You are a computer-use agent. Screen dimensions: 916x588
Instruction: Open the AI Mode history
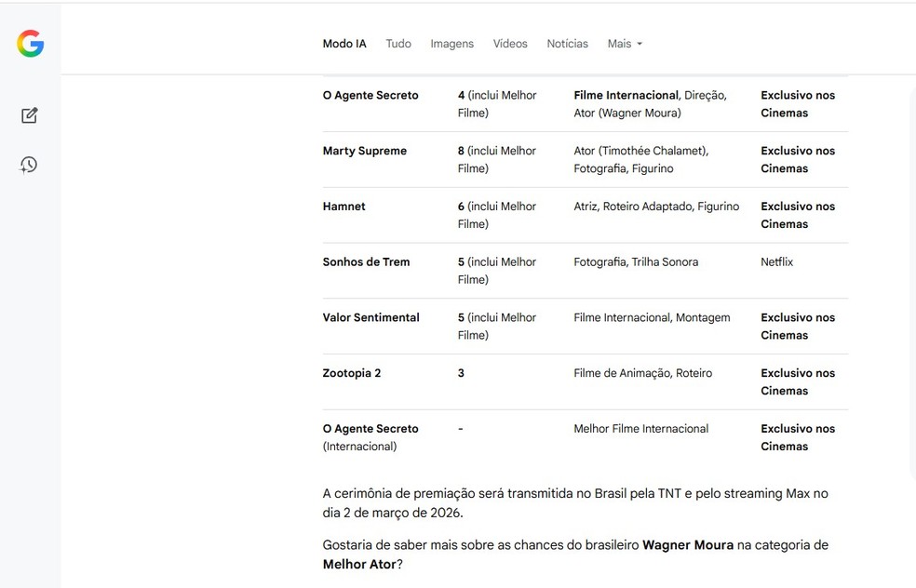[30, 165]
